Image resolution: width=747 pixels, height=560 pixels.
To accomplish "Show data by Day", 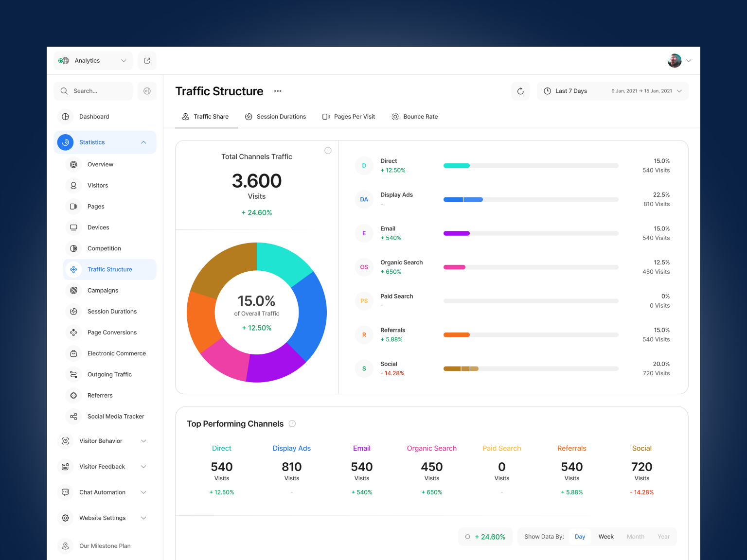I will click(x=580, y=537).
